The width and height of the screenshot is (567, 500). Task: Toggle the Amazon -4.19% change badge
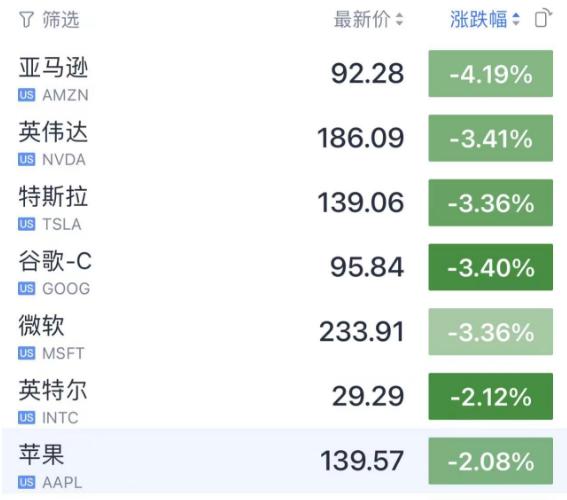[x=491, y=74]
